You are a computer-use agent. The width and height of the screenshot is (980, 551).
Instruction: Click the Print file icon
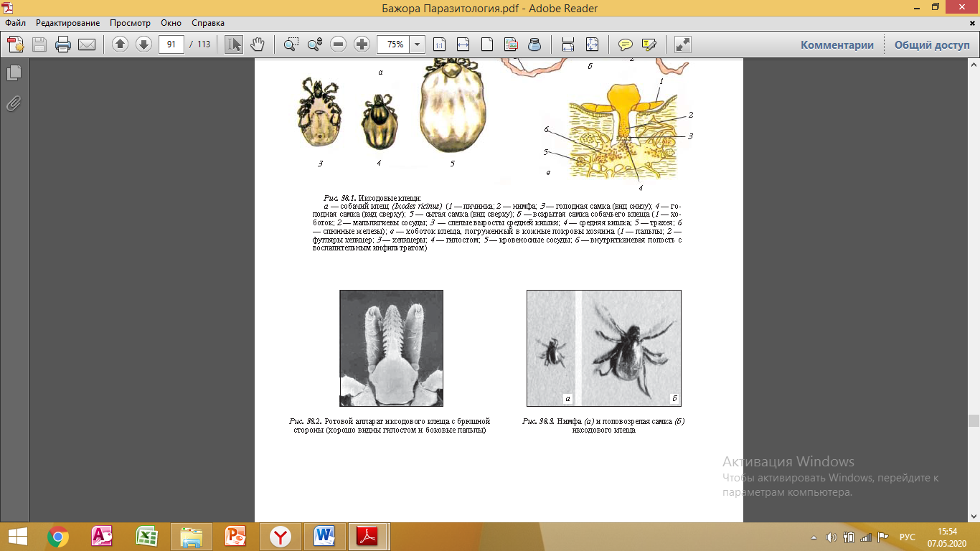click(x=63, y=44)
